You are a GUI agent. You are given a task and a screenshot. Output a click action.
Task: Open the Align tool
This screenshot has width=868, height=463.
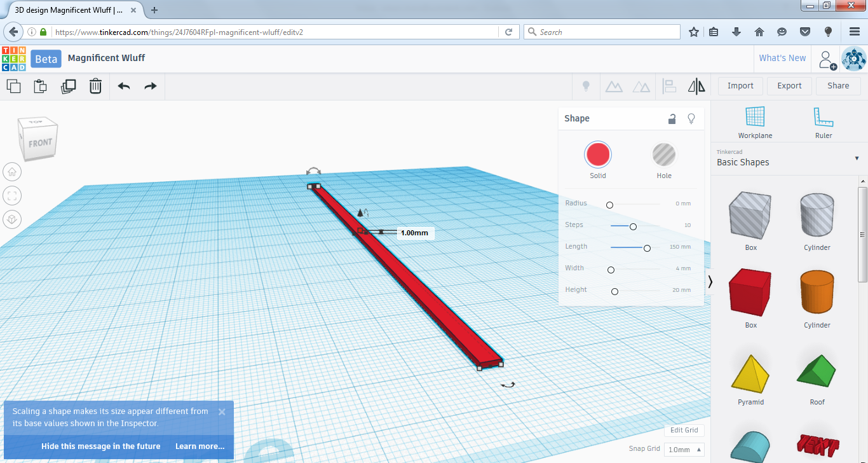pos(669,86)
